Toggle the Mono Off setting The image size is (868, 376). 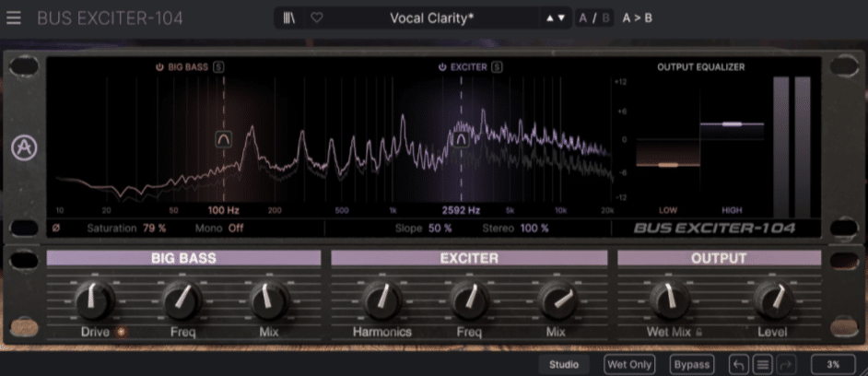pos(236,229)
